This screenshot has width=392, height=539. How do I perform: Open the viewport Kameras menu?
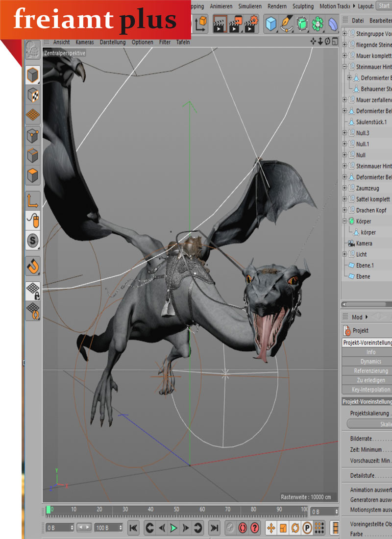pyautogui.click(x=85, y=42)
